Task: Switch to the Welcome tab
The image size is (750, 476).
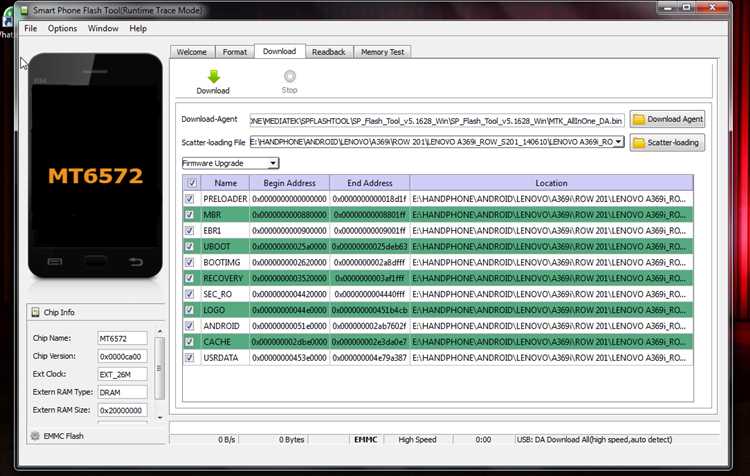Action: tap(192, 52)
